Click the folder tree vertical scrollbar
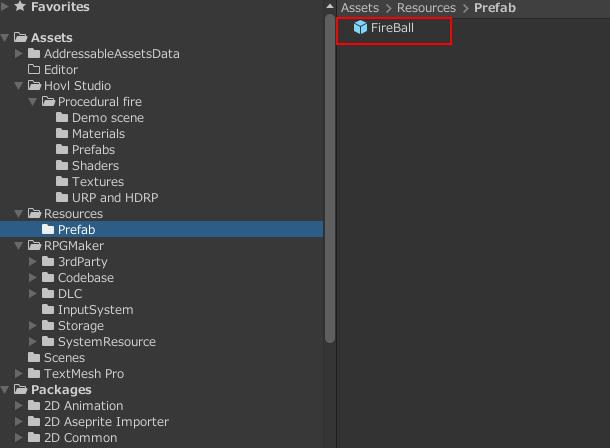The height and width of the screenshot is (448, 610). tap(330, 179)
